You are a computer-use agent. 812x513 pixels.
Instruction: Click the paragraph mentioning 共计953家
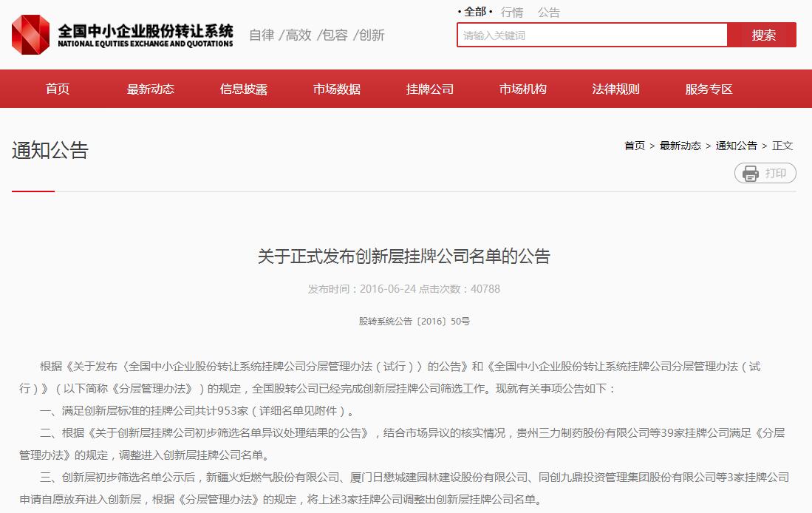[197, 411]
